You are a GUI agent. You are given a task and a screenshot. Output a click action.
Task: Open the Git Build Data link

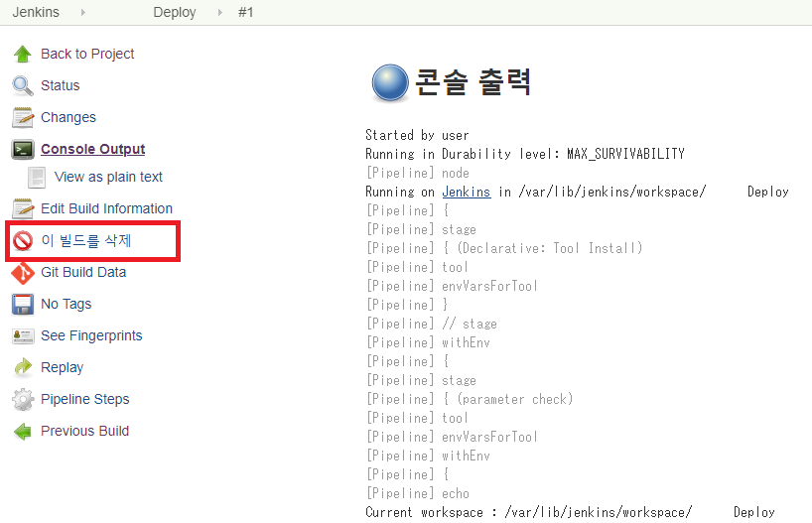click(83, 272)
